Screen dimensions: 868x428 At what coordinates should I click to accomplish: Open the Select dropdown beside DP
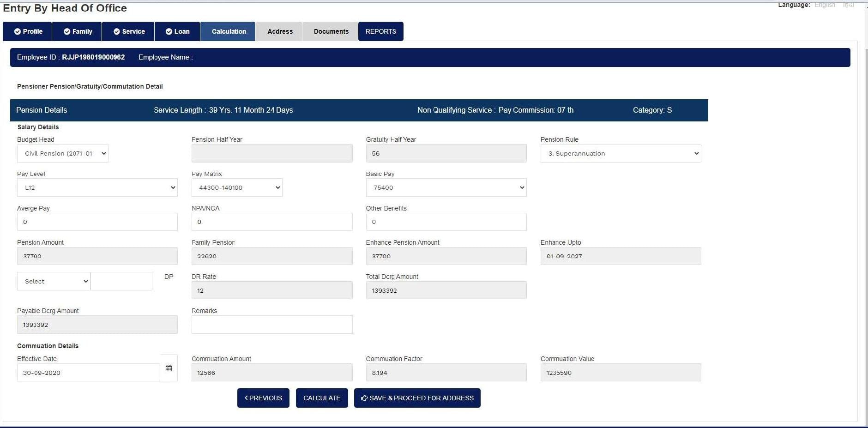pos(54,281)
